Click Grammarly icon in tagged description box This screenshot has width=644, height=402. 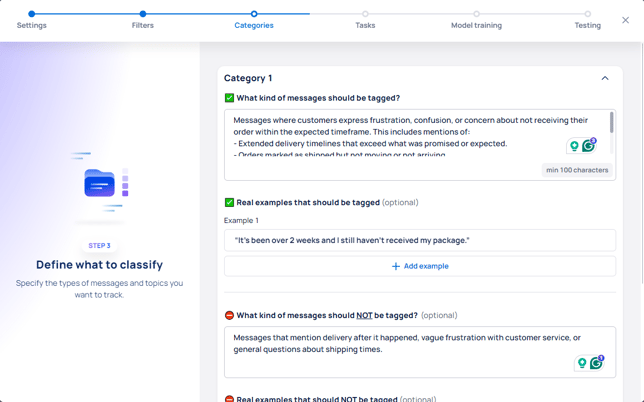(x=589, y=145)
